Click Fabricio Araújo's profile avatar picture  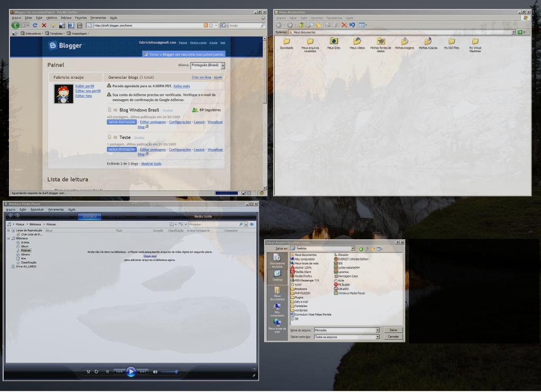pyautogui.click(x=63, y=94)
